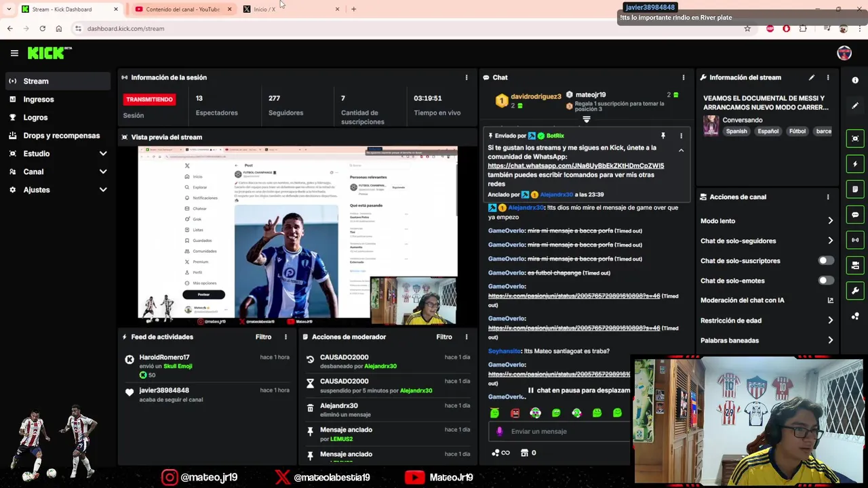Viewport: 868px width, 488px height.
Task: Unpin the BotRix pinned message
Action: [x=663, y=136]
